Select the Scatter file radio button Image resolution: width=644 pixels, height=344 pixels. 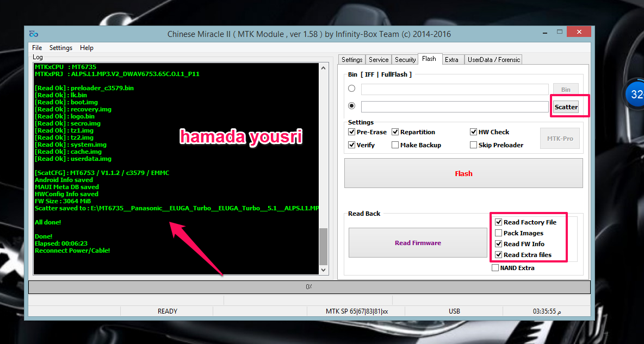click(351, 105)
